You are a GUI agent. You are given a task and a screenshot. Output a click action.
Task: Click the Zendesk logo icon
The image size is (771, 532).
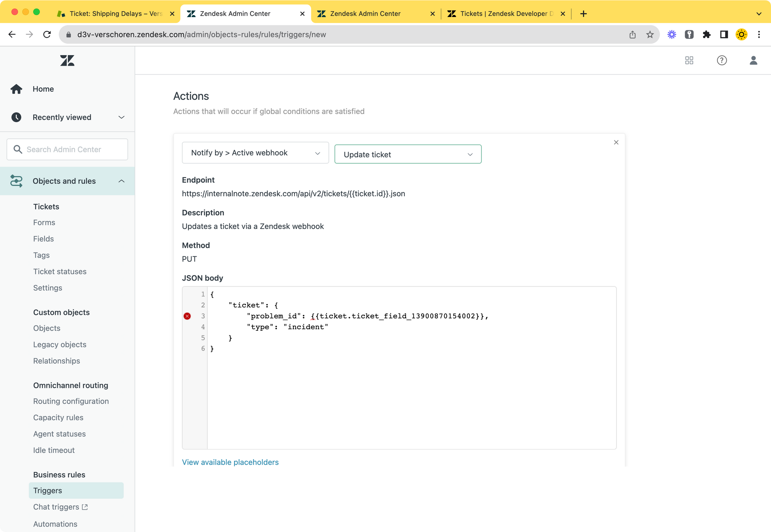click(x=67, y=61)
